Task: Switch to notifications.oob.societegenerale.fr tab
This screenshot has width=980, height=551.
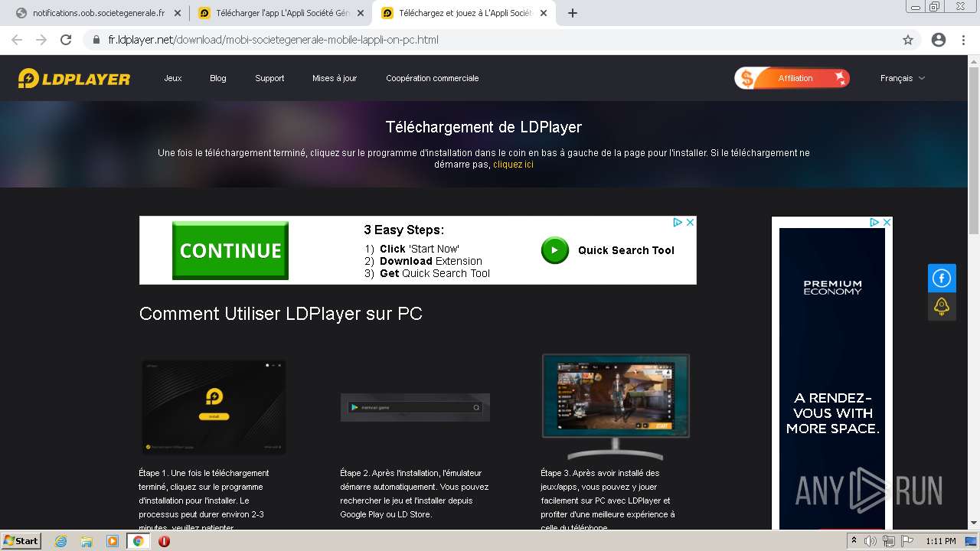Action: click(98, 13)
